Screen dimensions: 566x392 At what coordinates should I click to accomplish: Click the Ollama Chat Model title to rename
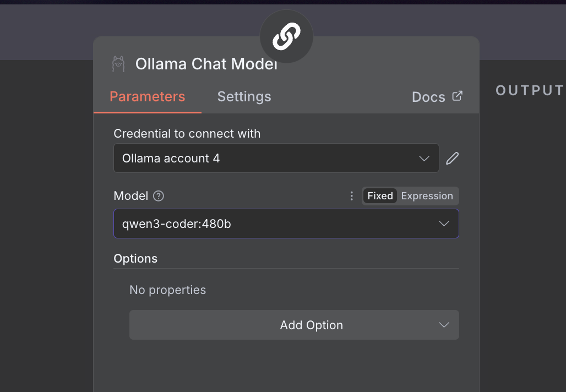click(205, 63)
